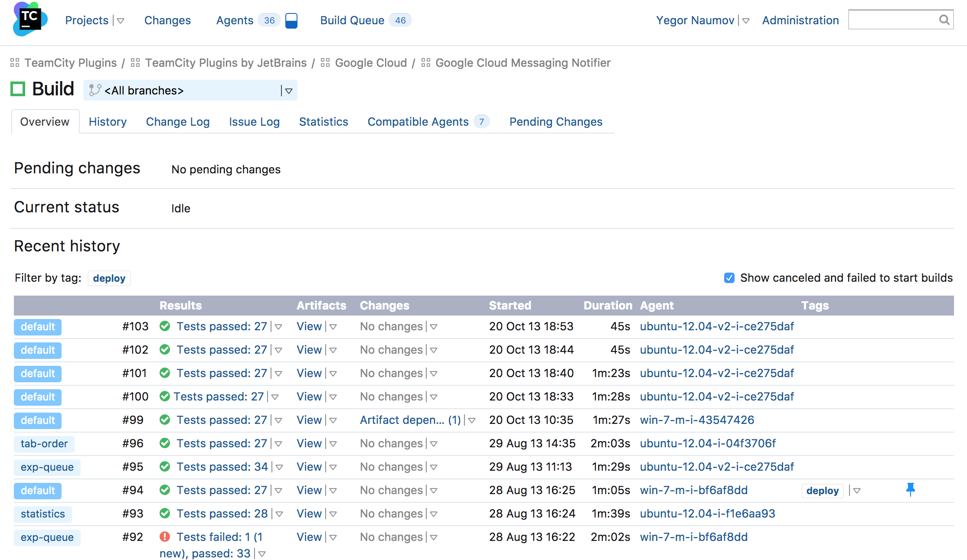Uncheck Show canceled and failed builds
The image size is (967, 560).
point(729,278)
